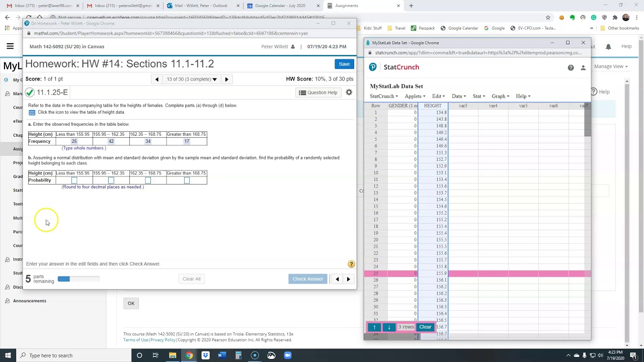Image resolution: width=644 pixels, height=362 pixels.
Task: Open Calculator from the taskbar
Action: pos(238,355)
